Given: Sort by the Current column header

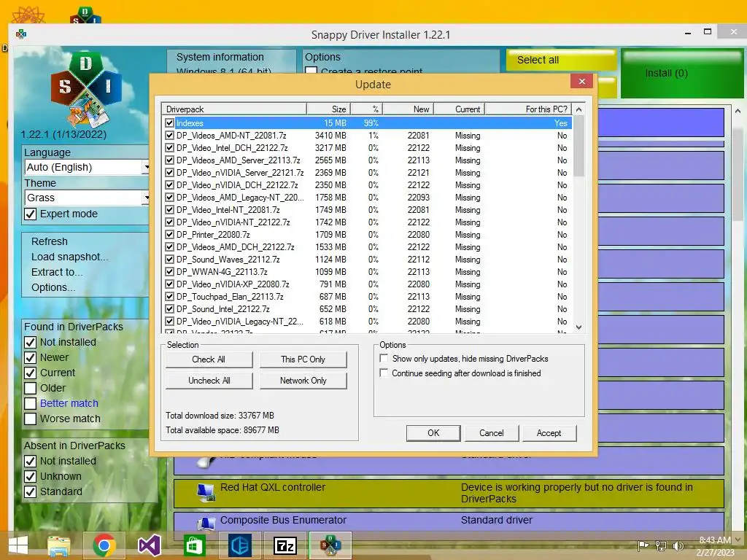Looking at the screenshot, I should pos(460,109).
